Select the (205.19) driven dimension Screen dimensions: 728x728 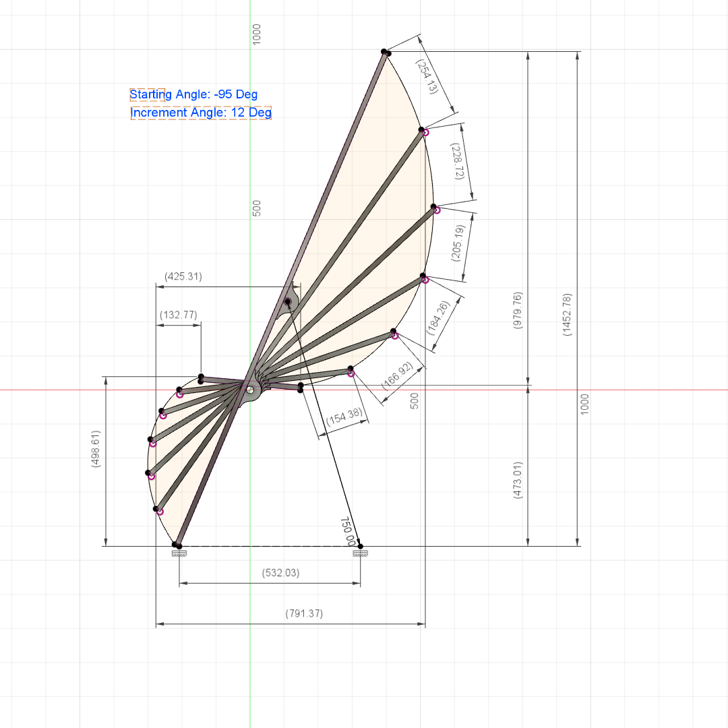[x=458, y=243]
